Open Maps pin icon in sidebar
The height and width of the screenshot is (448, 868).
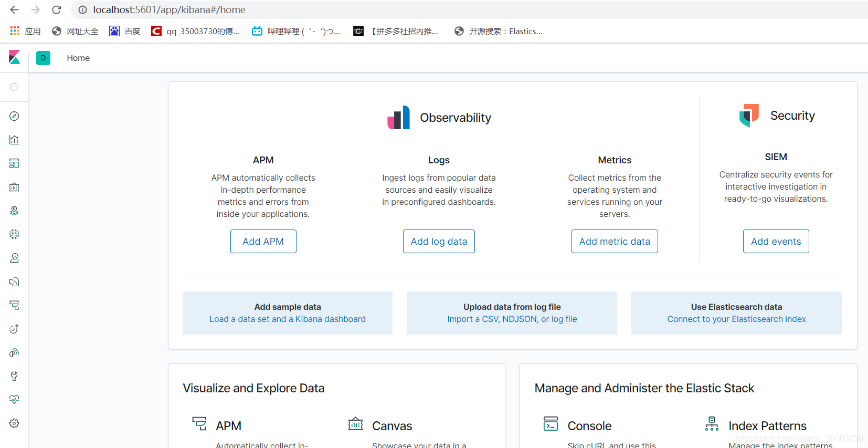pyautogui.click(x=14, y=211)
